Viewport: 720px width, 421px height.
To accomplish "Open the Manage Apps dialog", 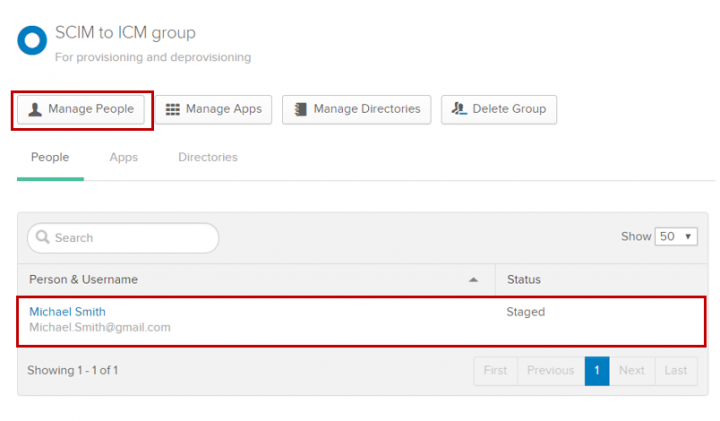I will click(214, 109).
